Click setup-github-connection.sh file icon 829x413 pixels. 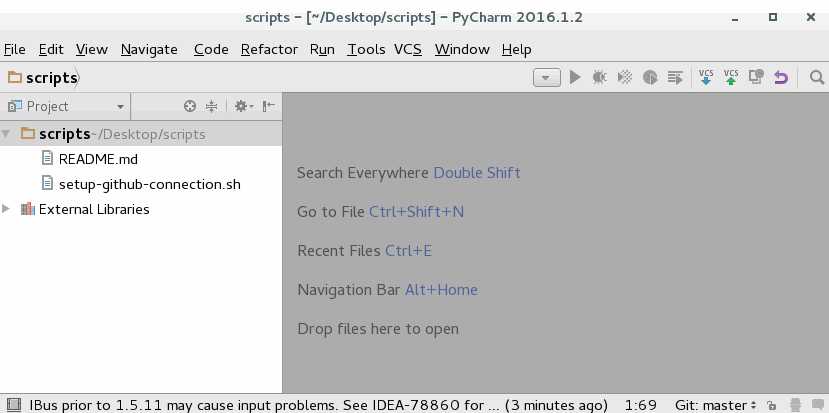click(48, 183)
